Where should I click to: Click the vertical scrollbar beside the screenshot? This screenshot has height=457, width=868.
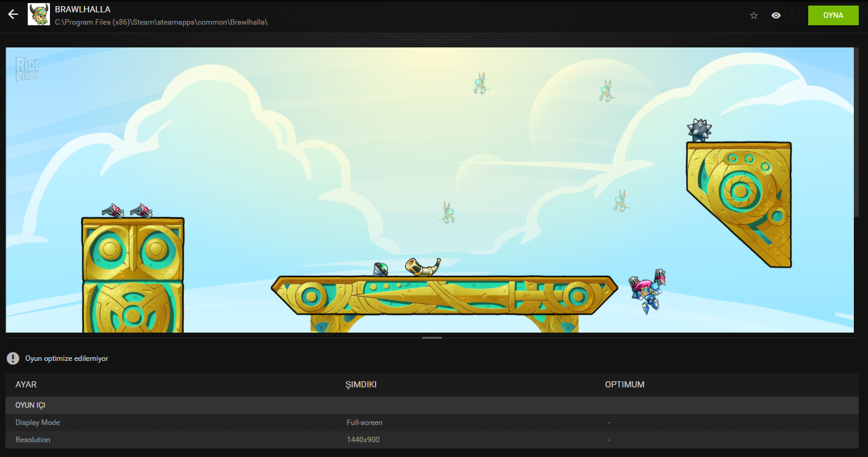click(x=856, y=132)
